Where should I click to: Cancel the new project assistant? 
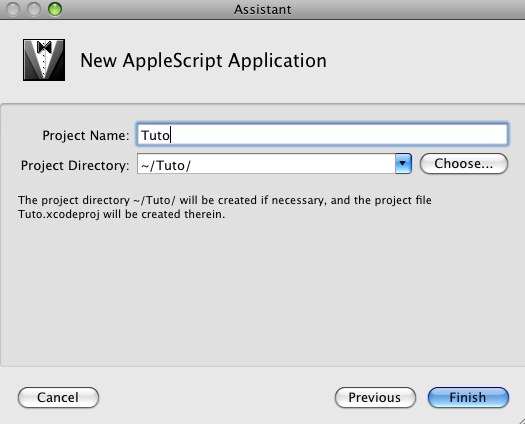tap(58, 398)
